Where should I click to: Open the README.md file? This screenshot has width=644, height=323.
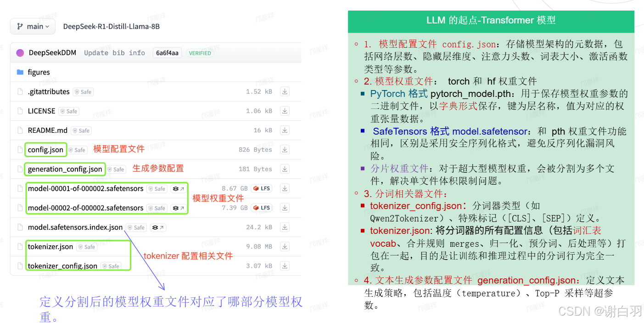(47, 130)
